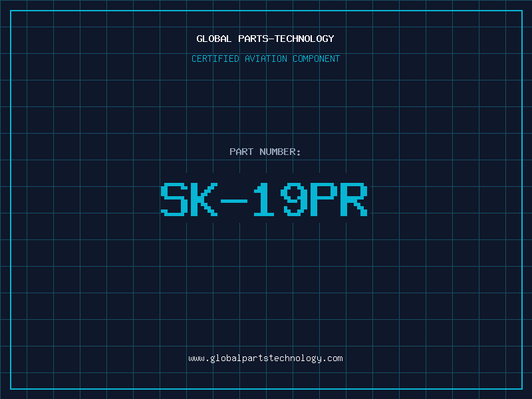Open the www.globalpartstechnology.com link
532x399 pixels.
pyautogui.click(x=265, y=358)
